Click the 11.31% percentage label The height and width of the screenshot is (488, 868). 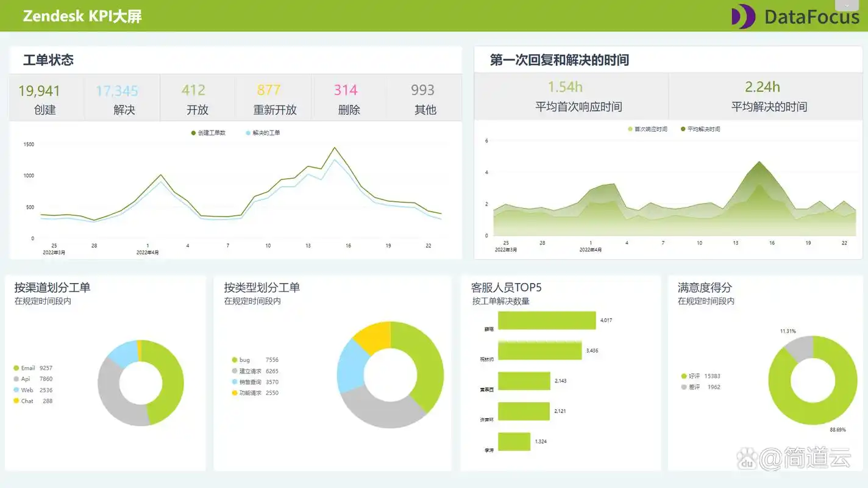pyautogui.click(x=788, y=331)
